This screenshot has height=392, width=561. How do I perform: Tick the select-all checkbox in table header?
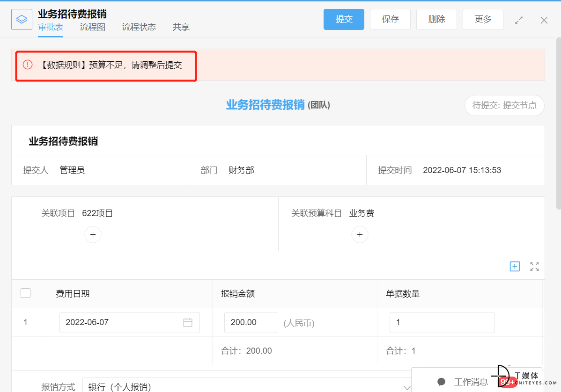[25, 293]
